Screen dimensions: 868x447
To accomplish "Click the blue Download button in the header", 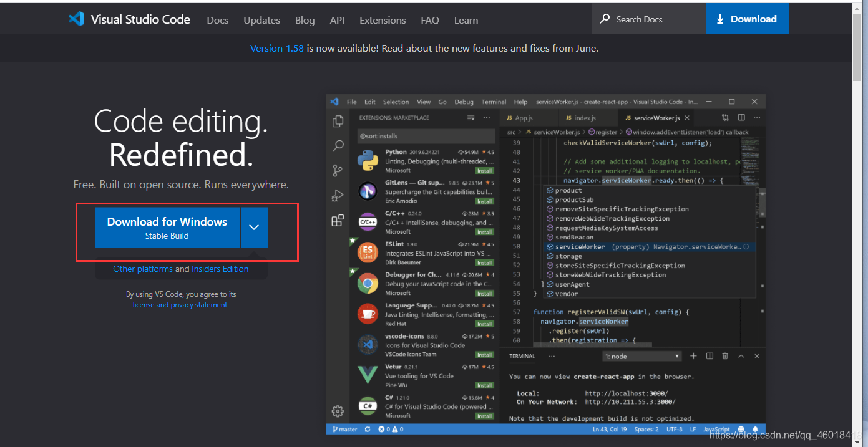I will tap(747, 19).
